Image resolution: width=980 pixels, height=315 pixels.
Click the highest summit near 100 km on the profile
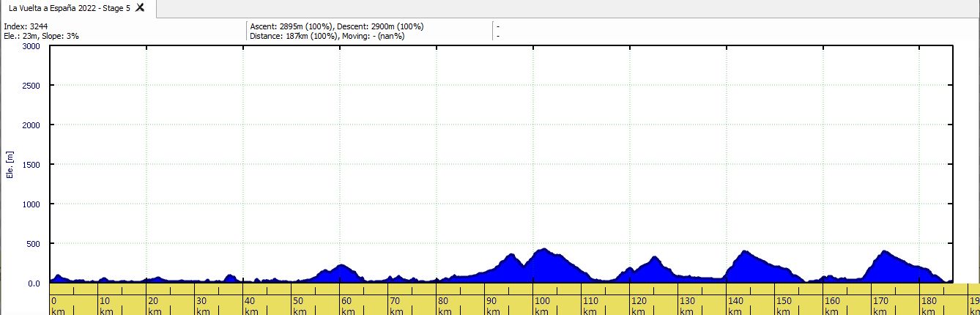click(x=543, y=249)
